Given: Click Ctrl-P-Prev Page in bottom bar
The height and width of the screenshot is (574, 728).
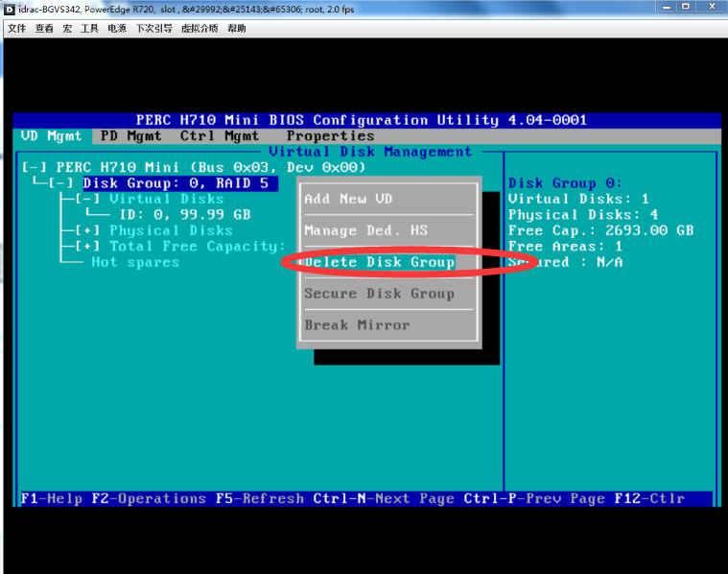Looking at the screenshot, I should tap(534, 499).
